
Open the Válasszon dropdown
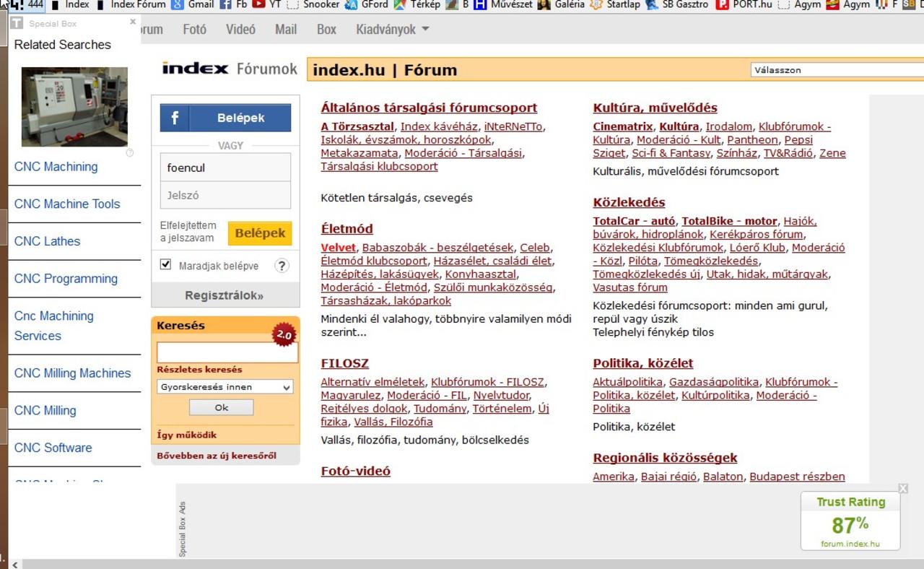point(837,70)
